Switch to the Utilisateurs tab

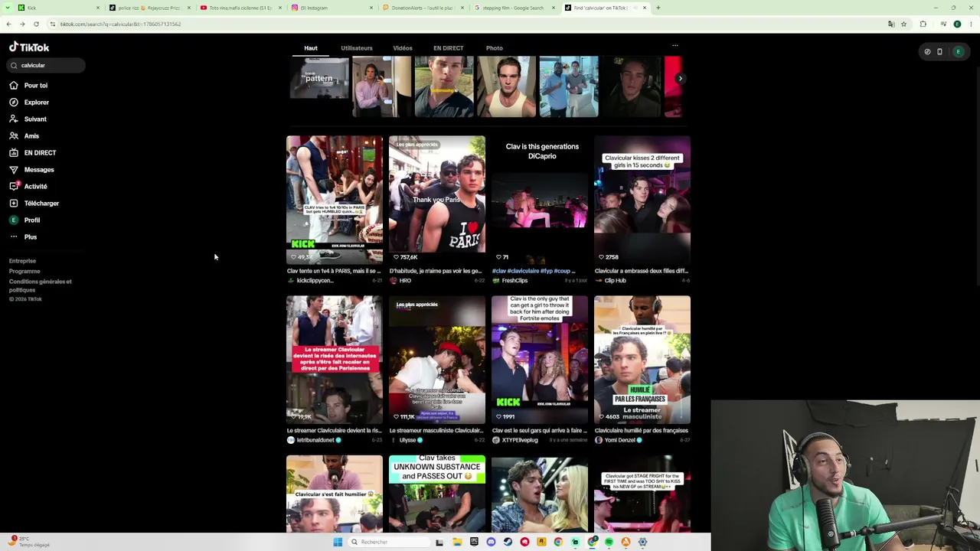(357, 48)
